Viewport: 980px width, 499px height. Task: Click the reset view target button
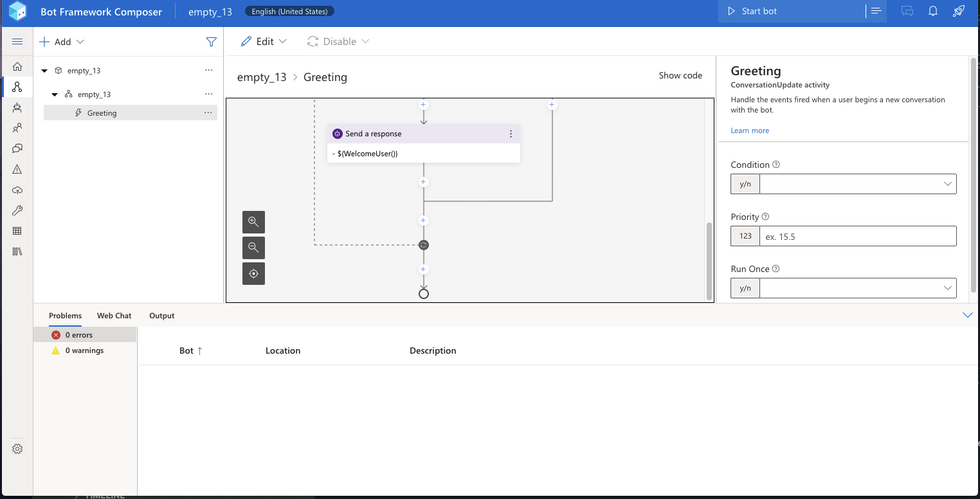253,273
